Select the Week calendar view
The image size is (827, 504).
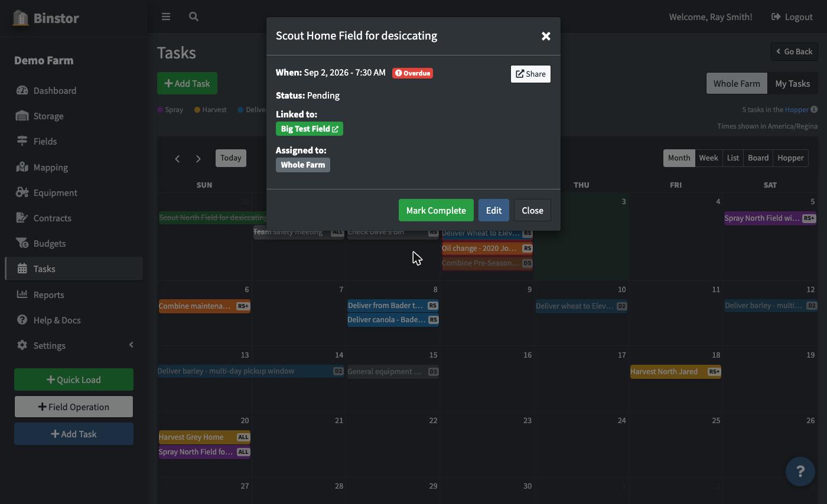pyautogui.click(x=708, y=158)
